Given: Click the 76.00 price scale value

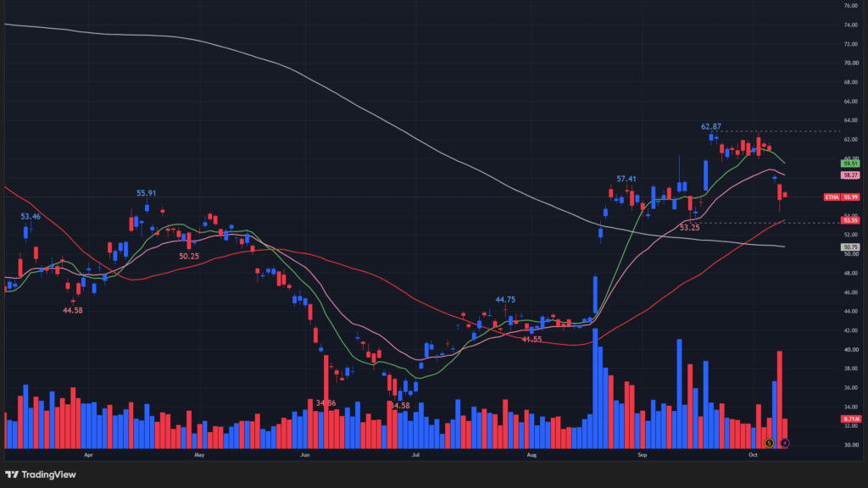Looking at the screenshot, I should (x=851, y=6).
